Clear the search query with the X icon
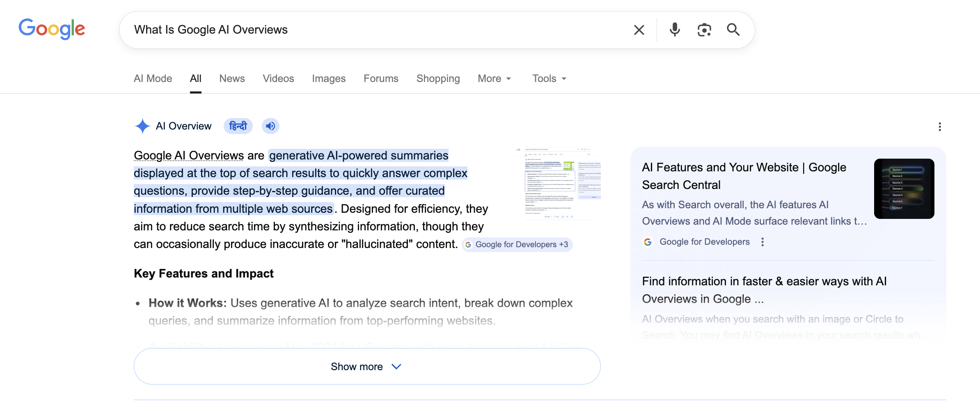This screenshot has height=405, width=980. [639, 30]
